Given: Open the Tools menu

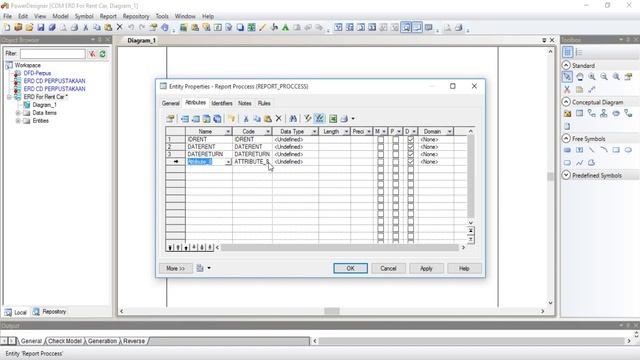Looking at the screenshot, I should 162,16.
